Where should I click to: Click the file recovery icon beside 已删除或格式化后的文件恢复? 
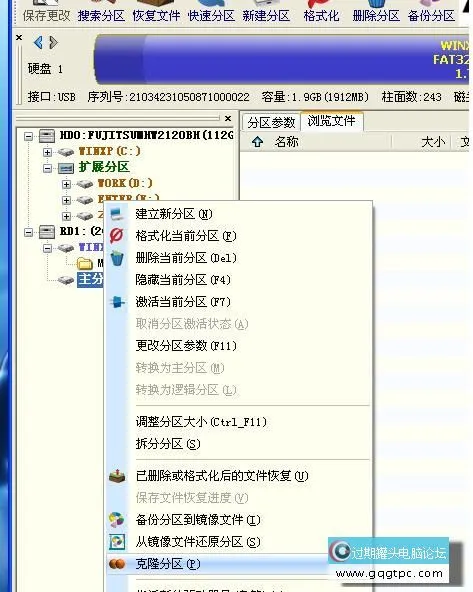pos(117,476)
